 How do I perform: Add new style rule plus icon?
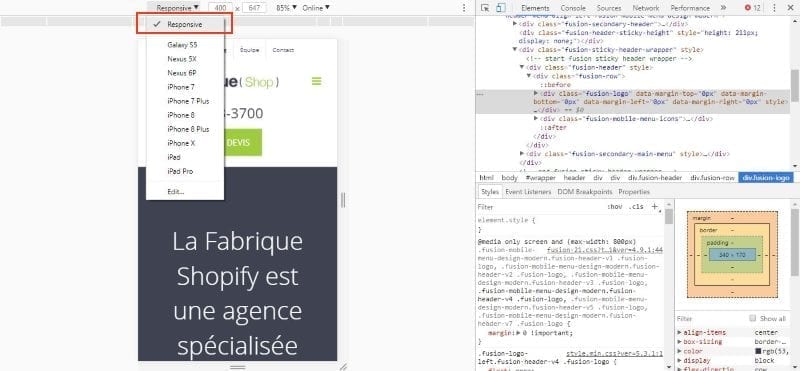point(655,207)
